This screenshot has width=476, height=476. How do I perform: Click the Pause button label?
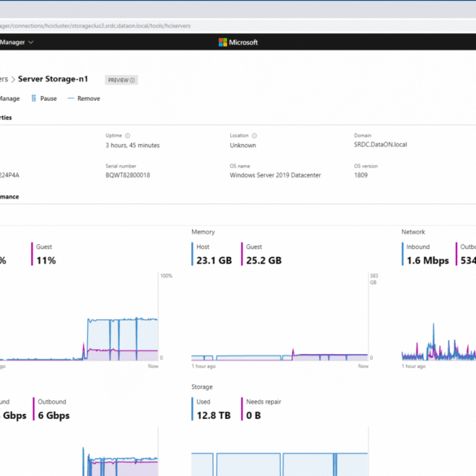click(x=49, y=98)
